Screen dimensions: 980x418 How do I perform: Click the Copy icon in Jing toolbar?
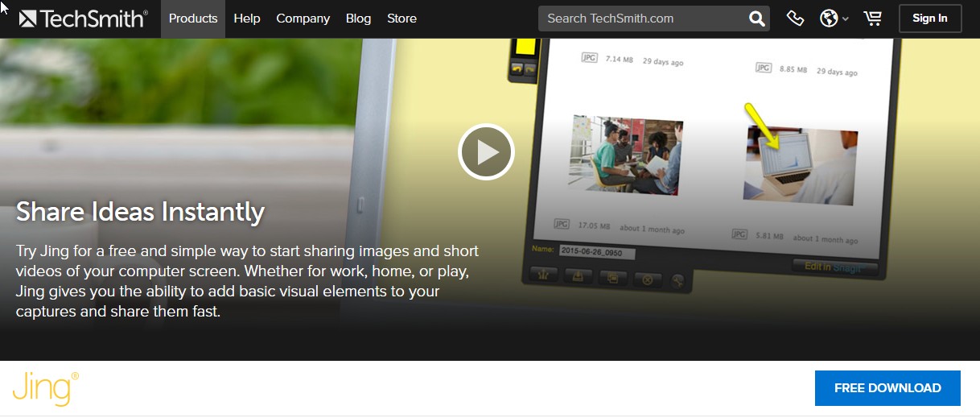coord(612,279)
